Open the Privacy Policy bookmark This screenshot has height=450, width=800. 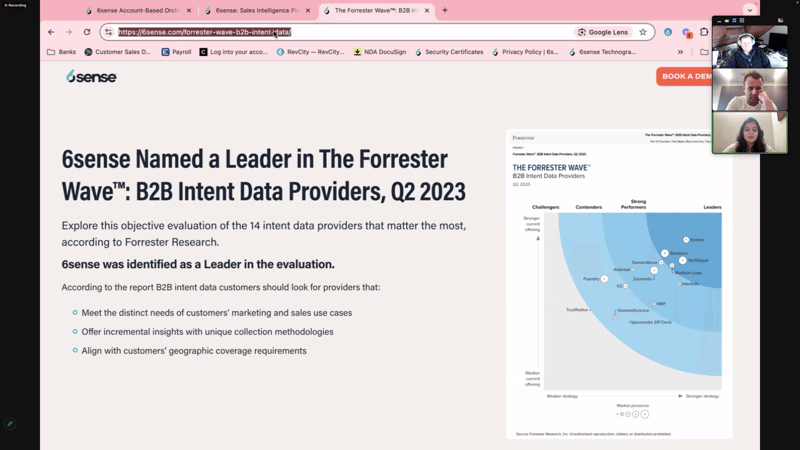coord(525,52)
